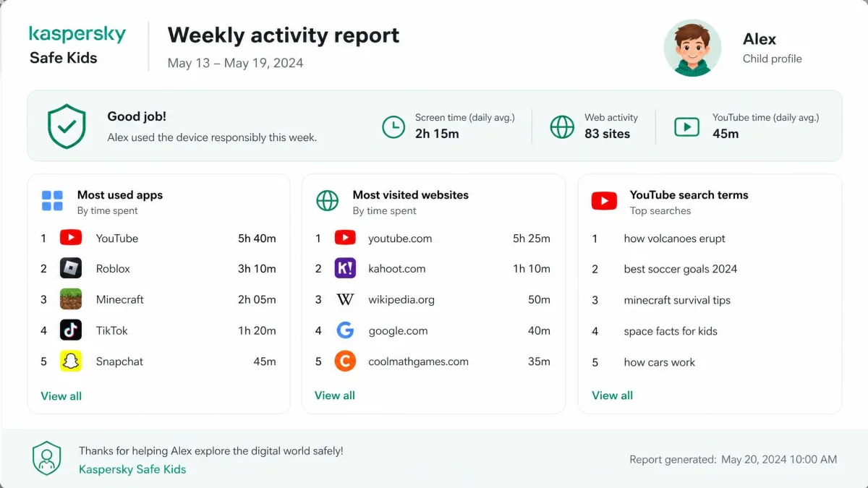Viewport: 868px width, 488px height.
Task: Click the Weekly activity report title
Action: (x=284, y=35)
